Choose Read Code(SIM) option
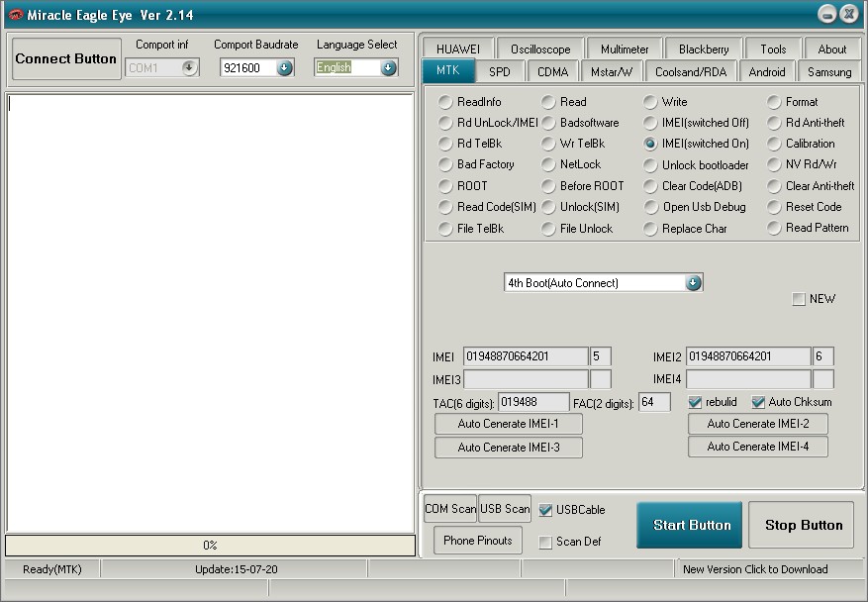868x602 pixels. tap(487, 207)
